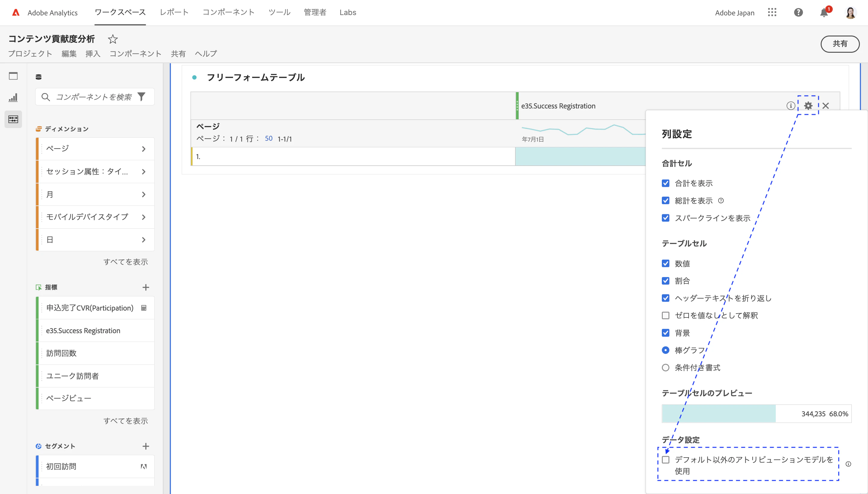The width and height of the screenshot is (868, 494).
Task: Enable デフォルト以外のアトリビューションモデルを使用 checkbox
Action: click(x=666, y=460)
